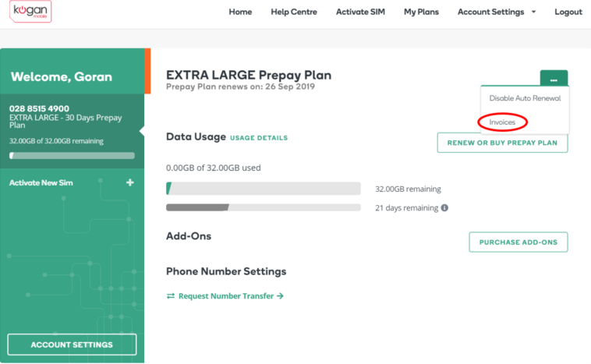
Task: Open Activate SIM page
Action: pos(360,12)
